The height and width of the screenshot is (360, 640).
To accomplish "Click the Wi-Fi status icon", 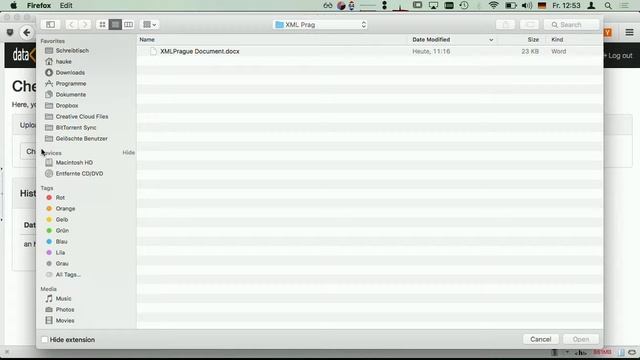I will point(493,5).
